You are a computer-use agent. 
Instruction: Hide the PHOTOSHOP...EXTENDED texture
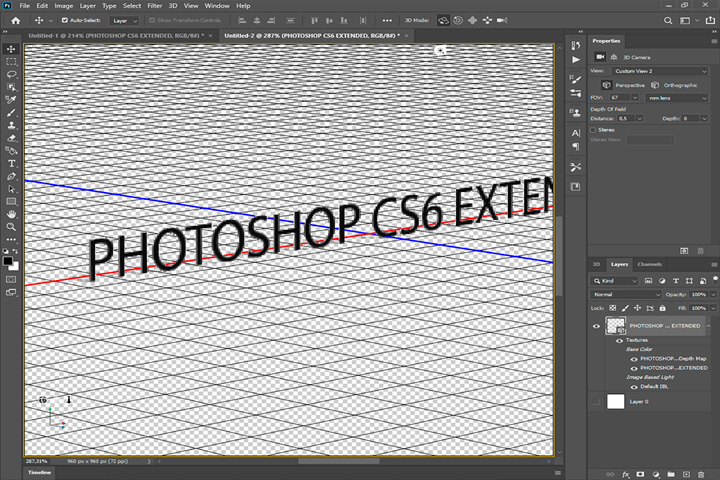pos(634,368)
